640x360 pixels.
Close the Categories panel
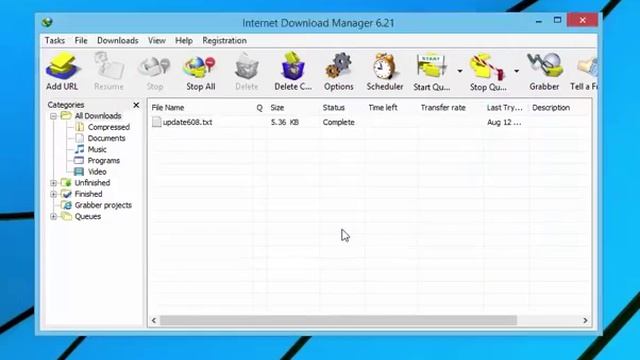[x=136, y=105]
